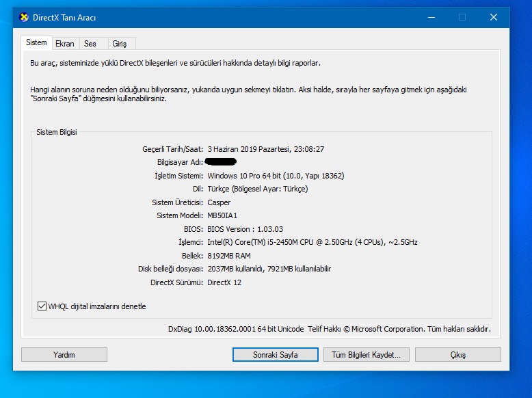532x398 pixels.
Task: Click the Yardım button
Action: pos(64,354)
